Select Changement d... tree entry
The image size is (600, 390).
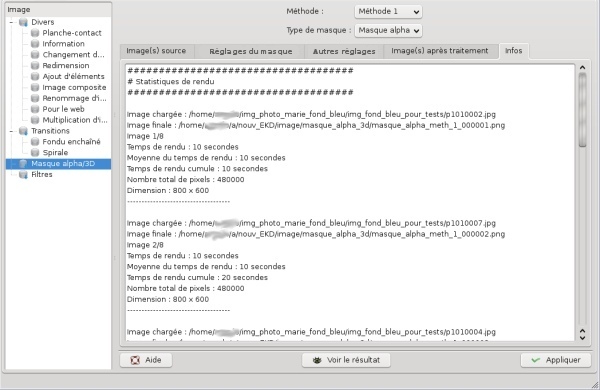(x=73, y=55)
